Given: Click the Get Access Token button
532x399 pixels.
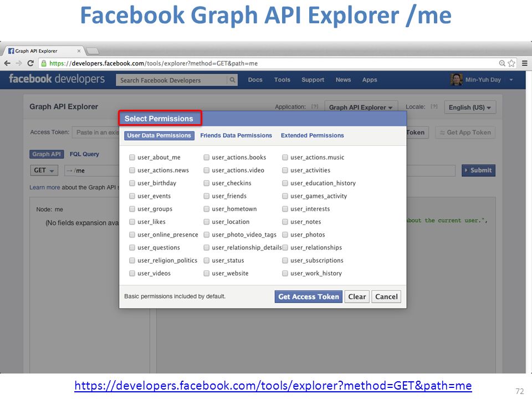Looking at the screenshot, I should coord(309,296).
